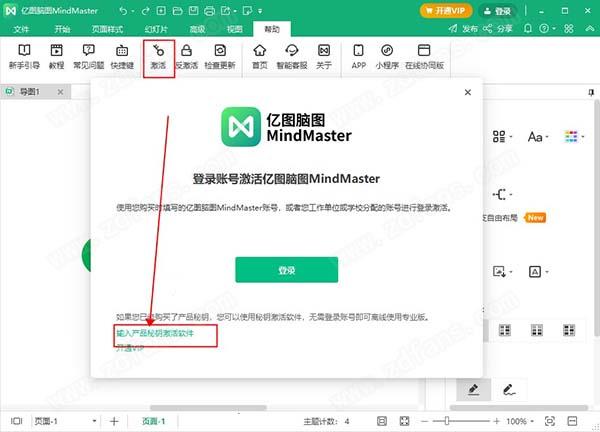Image resolution: width=600 pixels, height=432 pixels.
Task: Open the 小程序 mini program icon
Action: 387,56
